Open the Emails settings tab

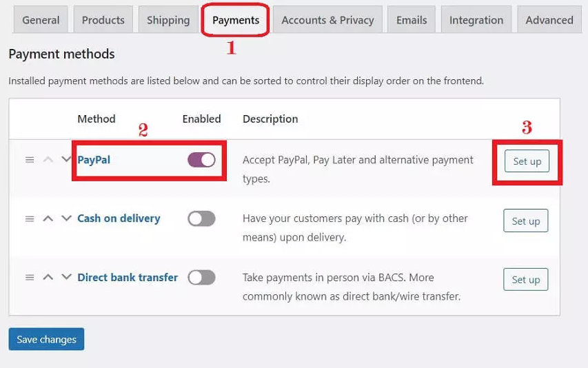click(x=412, y=20)
